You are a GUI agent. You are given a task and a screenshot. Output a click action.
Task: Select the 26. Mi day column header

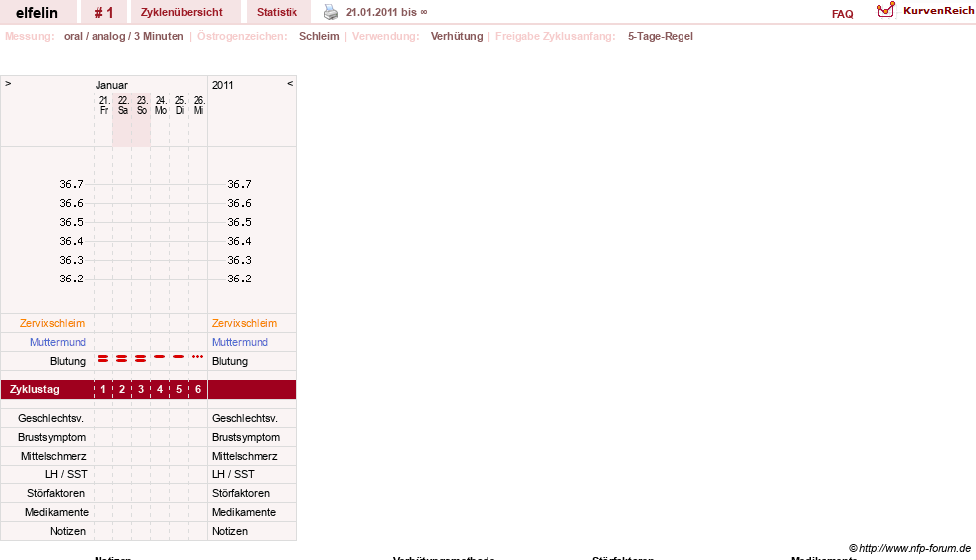(x=199, y=105)
